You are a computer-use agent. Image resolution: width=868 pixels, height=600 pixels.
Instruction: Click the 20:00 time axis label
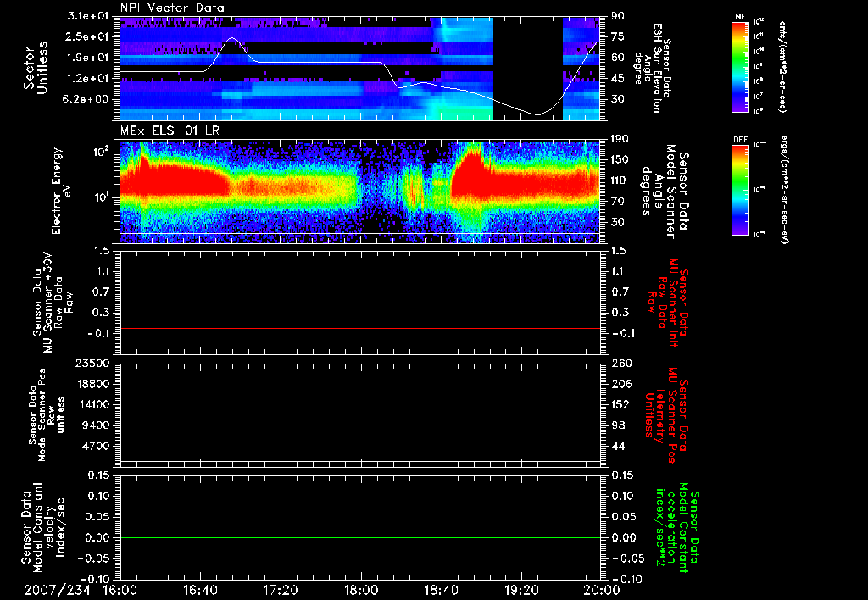pyautogui.click(x=602, y=591)
